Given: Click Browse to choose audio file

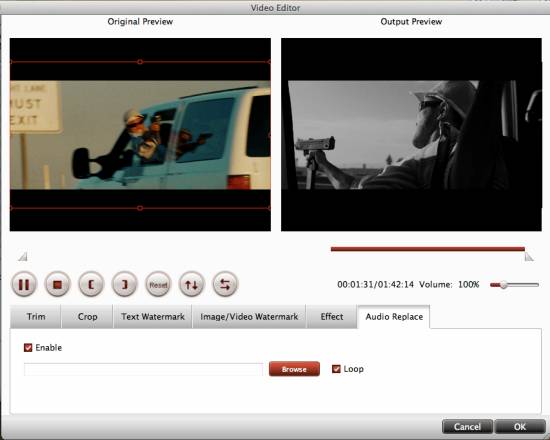Looking at the screenshot, I should 294,369.
